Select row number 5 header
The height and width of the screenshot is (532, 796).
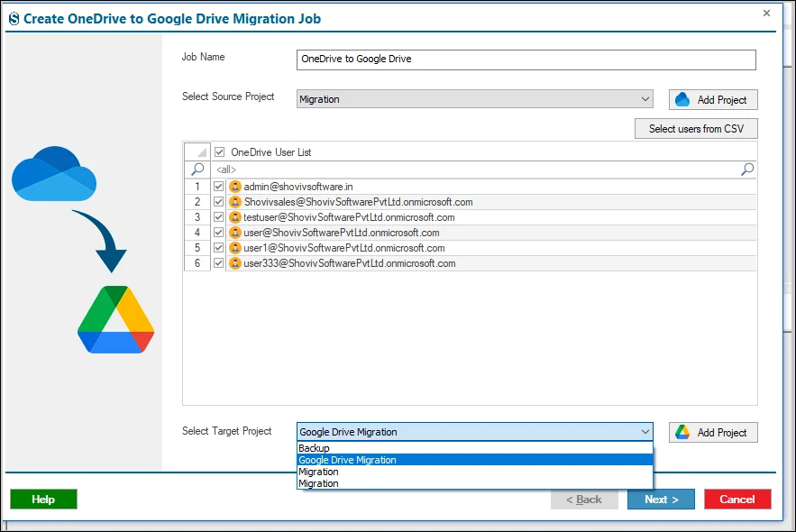(197, 248)
